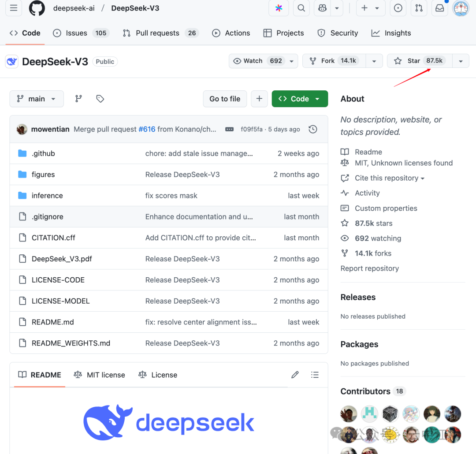476x454 pixels.
Task: Click the Doraemon avatar in the top bar
Action: (x=460, y=8)
